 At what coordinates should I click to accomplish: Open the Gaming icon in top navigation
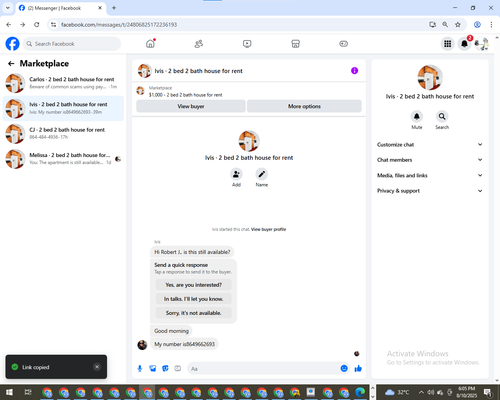tap(344, 44)
